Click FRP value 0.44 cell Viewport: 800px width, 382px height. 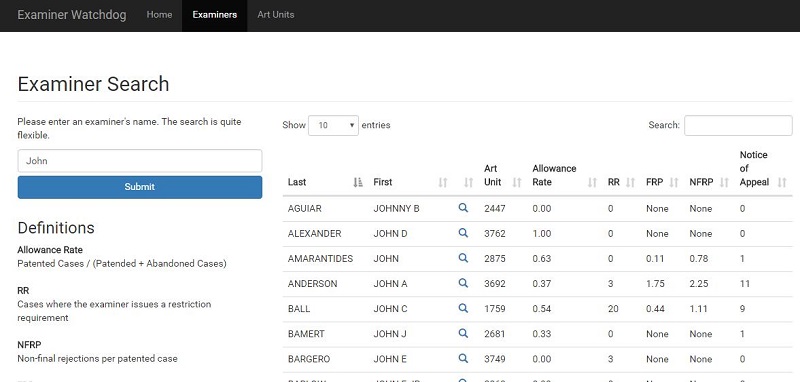[x=655, y=309]
